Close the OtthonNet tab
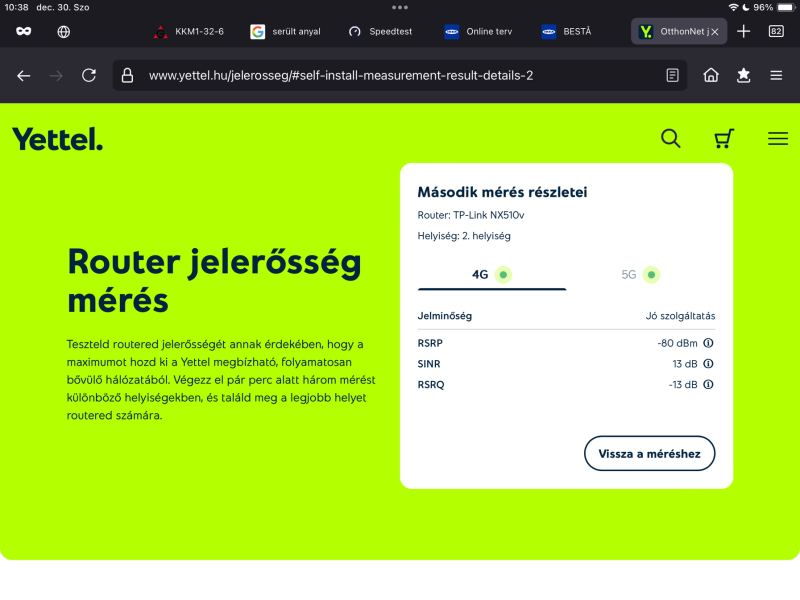Viewport: 800px width, 600px height. tap(715, 32)
